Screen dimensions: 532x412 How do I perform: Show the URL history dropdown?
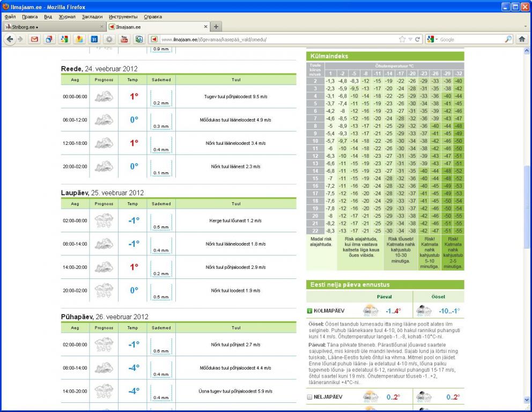point(410,39)
